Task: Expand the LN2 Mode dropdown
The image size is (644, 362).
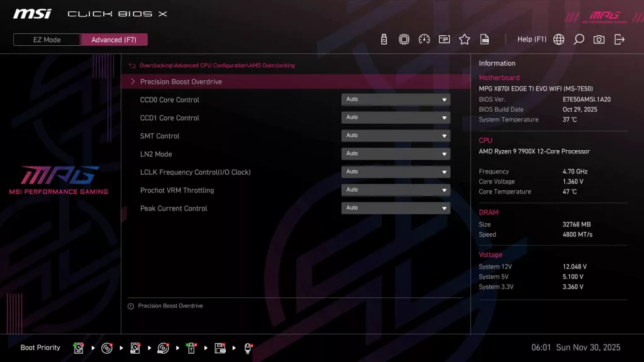Action: pyautogui.click(x=396, y=154)
